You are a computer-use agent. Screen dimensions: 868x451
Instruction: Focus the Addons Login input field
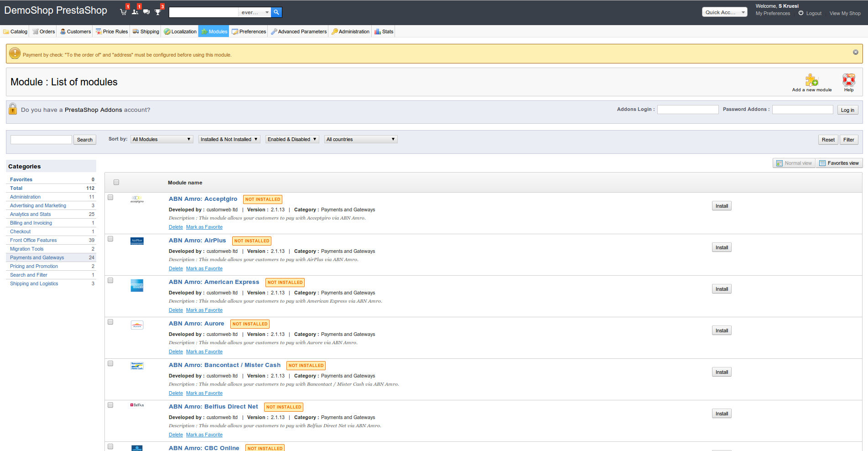pyautogui.click(x=688, y=110)
